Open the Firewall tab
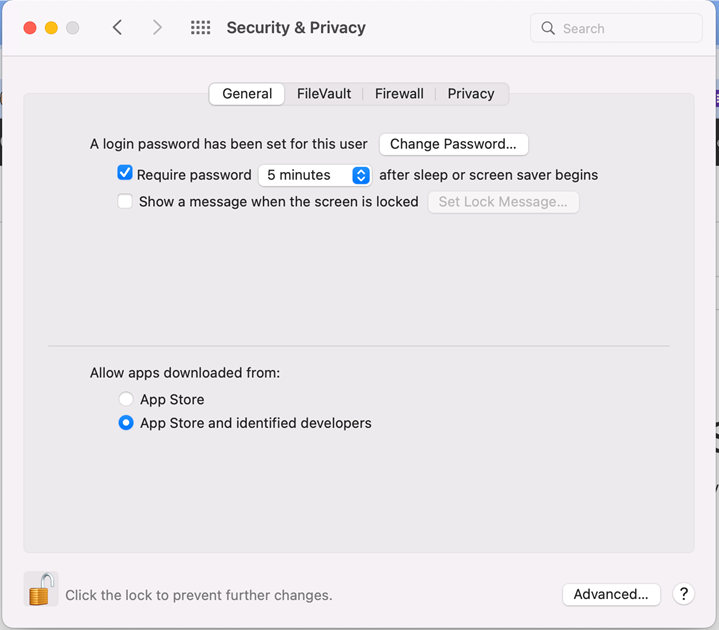 pyautogui.click(x=399, y=94)
